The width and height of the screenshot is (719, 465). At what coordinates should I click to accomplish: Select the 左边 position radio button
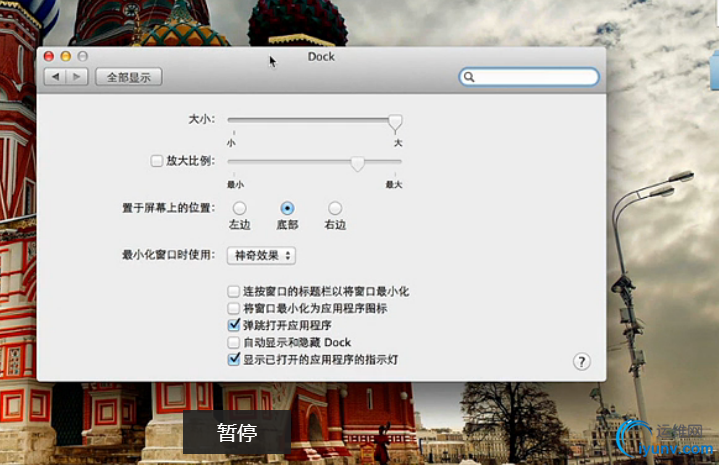239,208
